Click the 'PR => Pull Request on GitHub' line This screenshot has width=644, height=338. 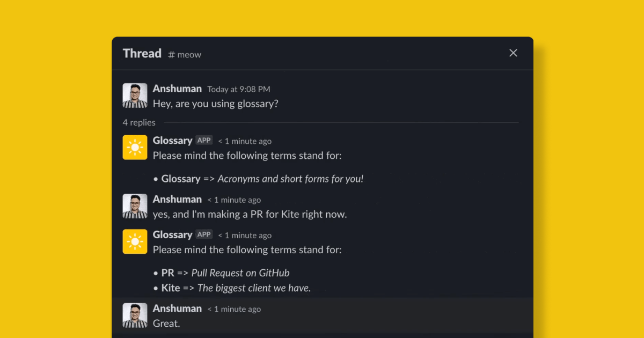pyautogui.click(x=225, y=273)
